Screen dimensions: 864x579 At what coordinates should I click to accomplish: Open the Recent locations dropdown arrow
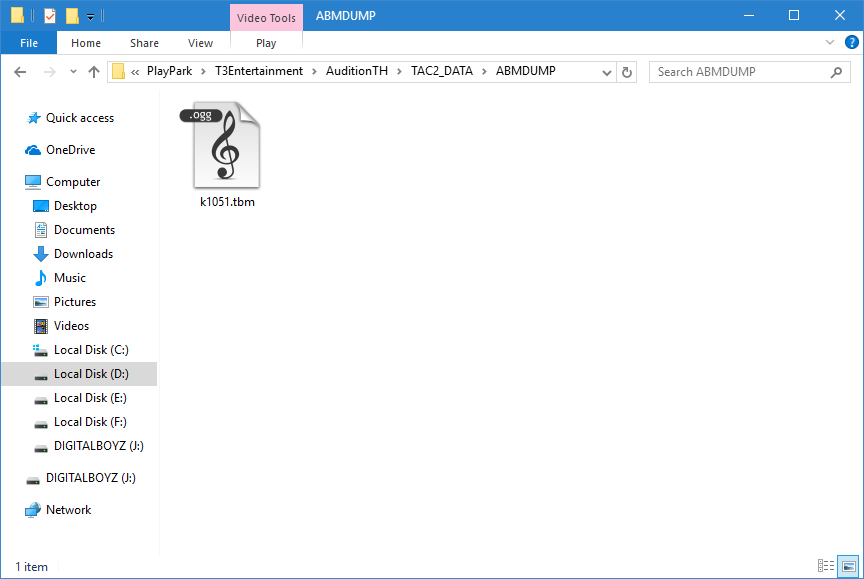pos(73,72)
